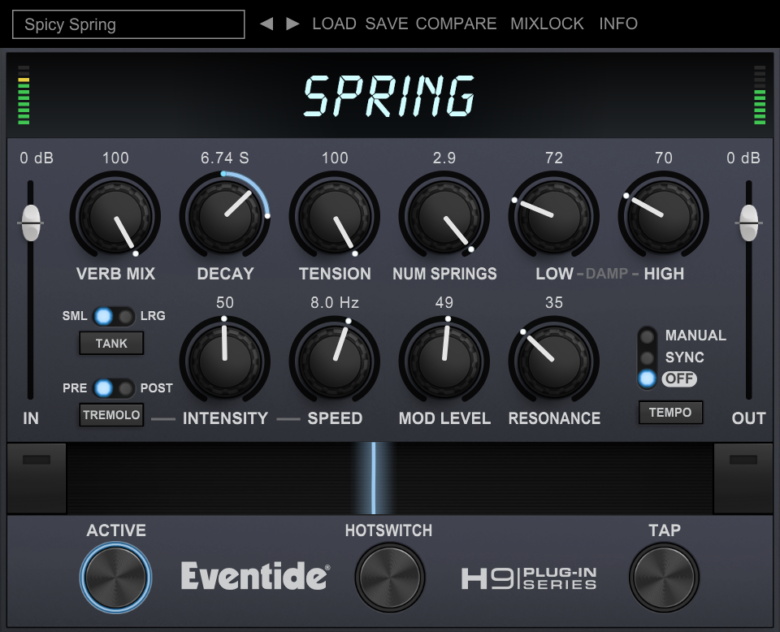Click the SPEED knob
780x632 pixels.
pos(334,361)
